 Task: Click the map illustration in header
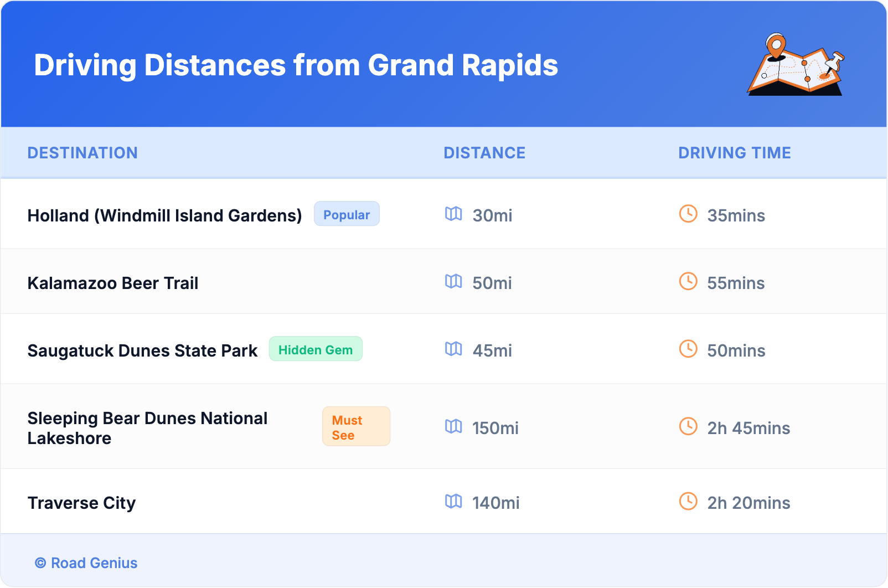pos(796,65)
